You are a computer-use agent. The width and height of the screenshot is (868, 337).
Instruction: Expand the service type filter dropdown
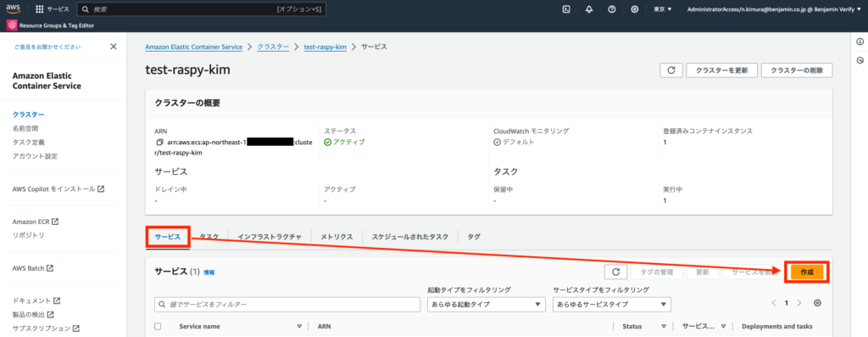[x=612, y=304]
